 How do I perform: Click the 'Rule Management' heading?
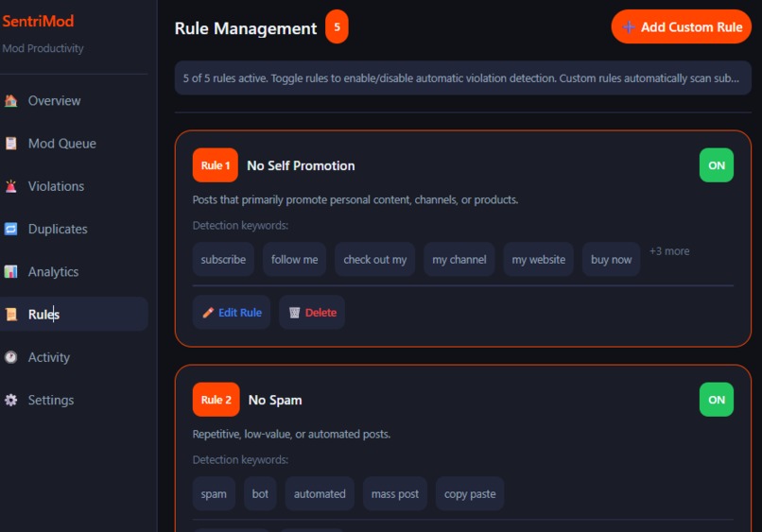tap(246, 28)
